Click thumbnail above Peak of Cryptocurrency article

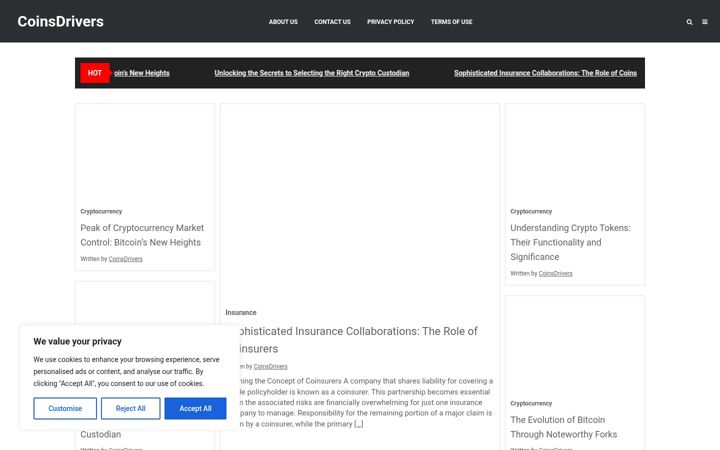tap(145, 153)
